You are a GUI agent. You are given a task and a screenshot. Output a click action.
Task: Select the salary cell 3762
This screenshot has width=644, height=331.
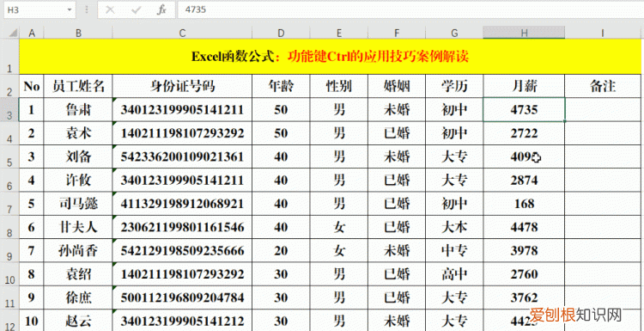click(x=524, y=297)
